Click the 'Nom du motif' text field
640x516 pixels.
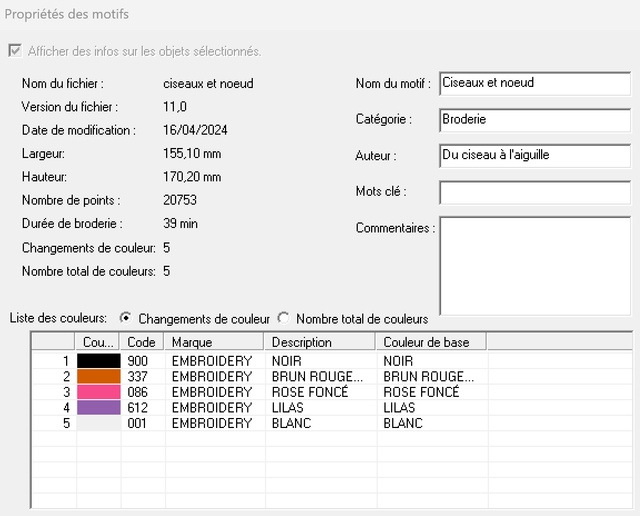534,83
